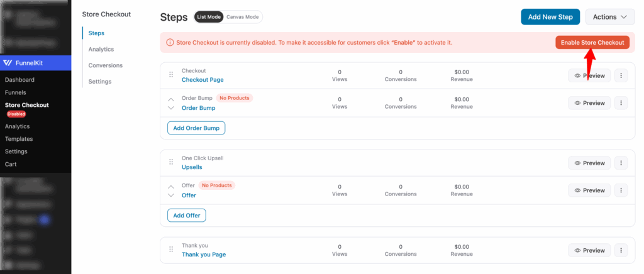Click the Disabled badge in sidebar

coord(16,114)
